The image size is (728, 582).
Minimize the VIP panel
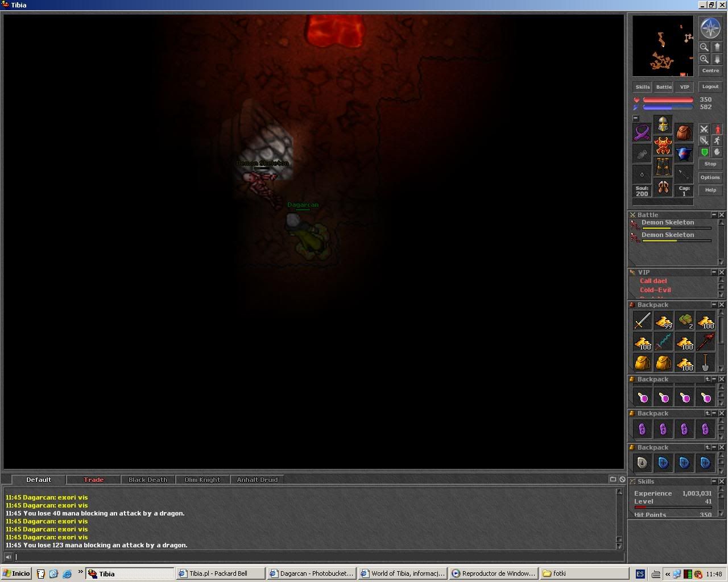click(x=714, y=272)
